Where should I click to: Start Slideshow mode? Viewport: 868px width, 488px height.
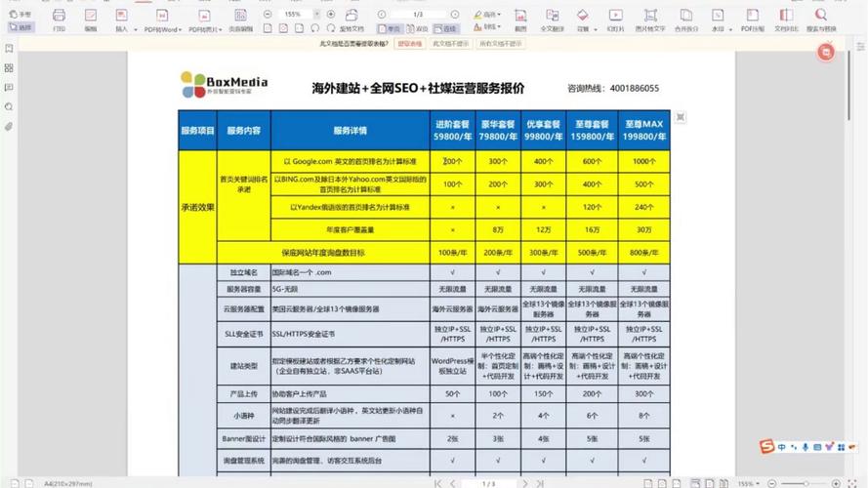[x=615, y=20]
